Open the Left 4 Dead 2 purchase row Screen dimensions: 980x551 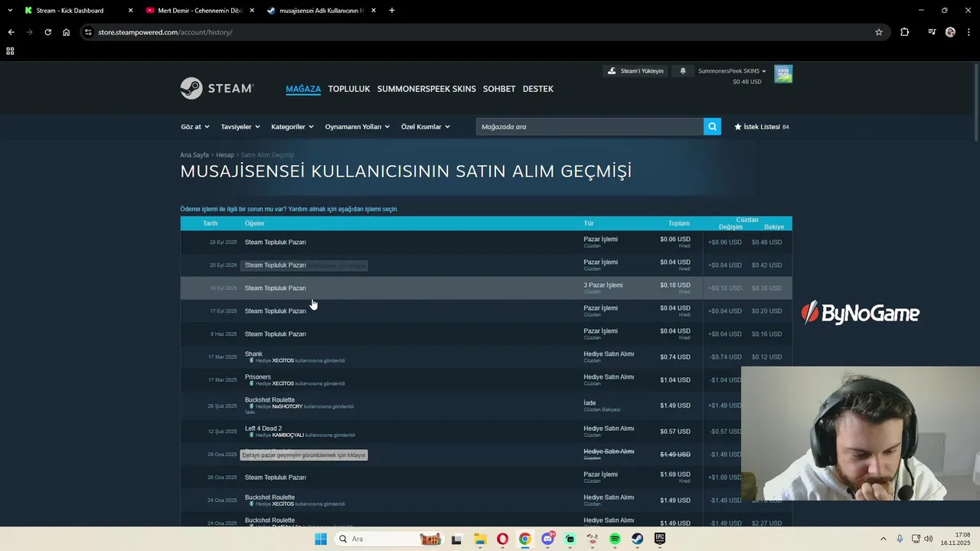[x=486, y=431]
